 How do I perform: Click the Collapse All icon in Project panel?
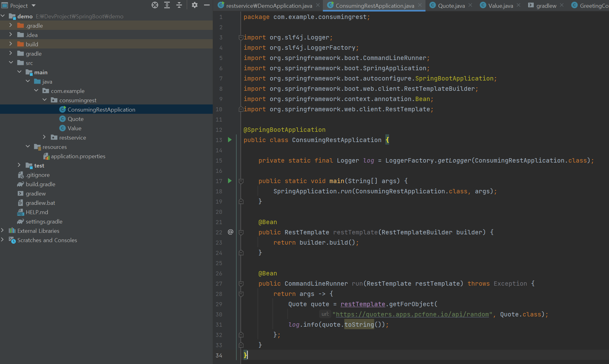179,5
